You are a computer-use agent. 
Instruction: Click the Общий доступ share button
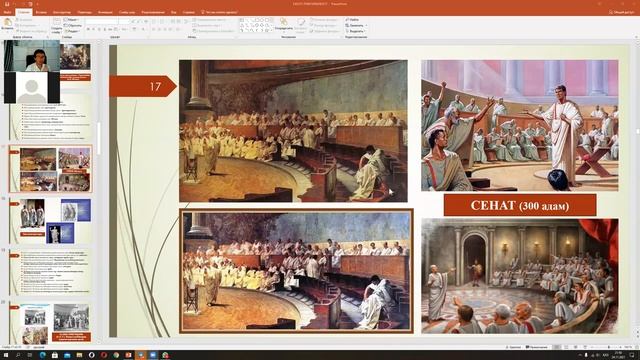click(x=621, y=12)
